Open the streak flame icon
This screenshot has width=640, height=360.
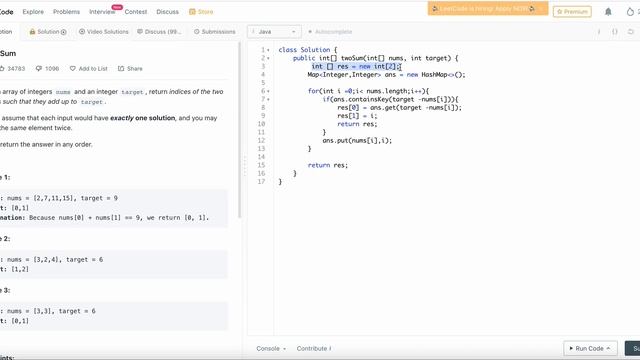tap(630, 12)
